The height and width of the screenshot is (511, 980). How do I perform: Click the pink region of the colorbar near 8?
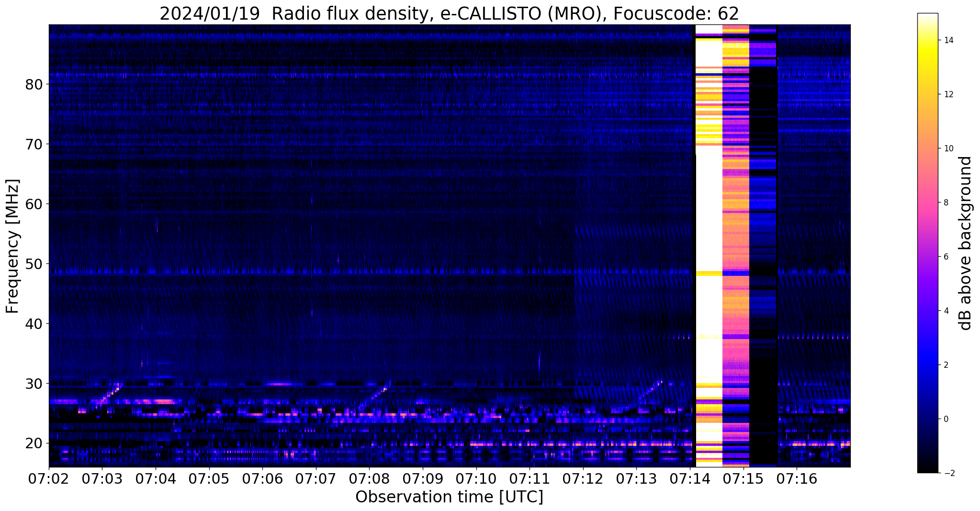point(927,203)
